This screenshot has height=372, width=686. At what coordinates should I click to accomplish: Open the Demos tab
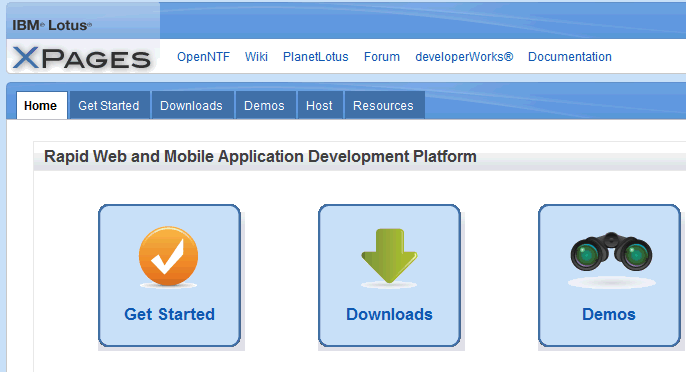(265, 105)
